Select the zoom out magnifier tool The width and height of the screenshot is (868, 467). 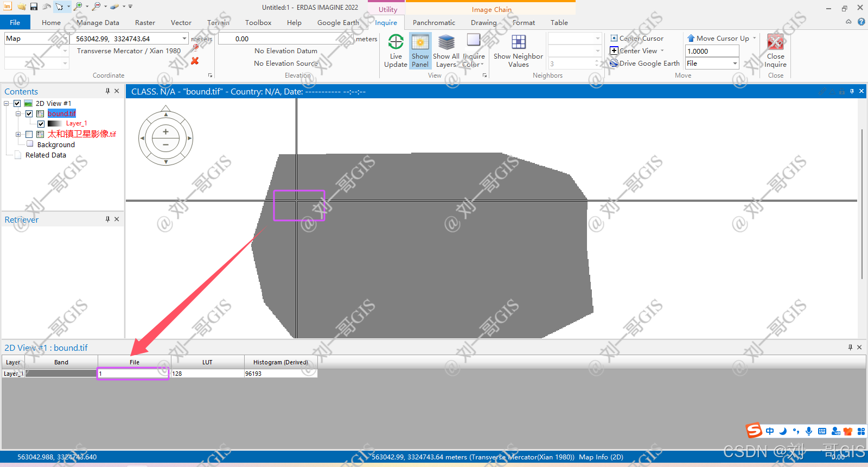(96, 7)
